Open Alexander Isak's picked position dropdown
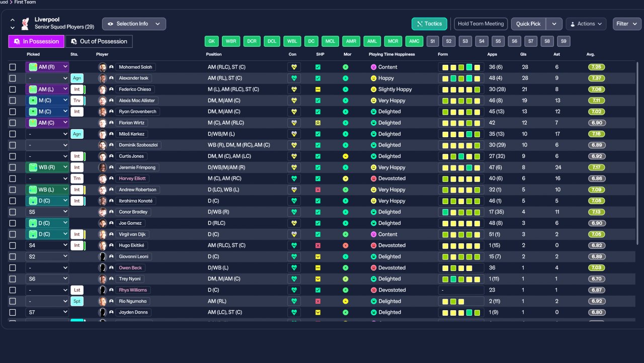The height and width of the screenshot is (363, 644). point(47,78)
